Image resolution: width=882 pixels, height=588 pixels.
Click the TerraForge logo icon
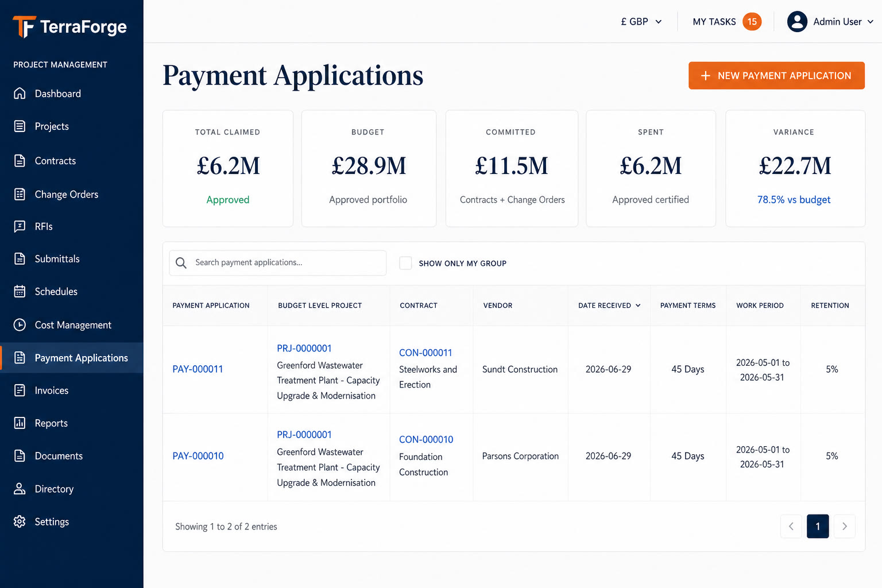point(24,26)
